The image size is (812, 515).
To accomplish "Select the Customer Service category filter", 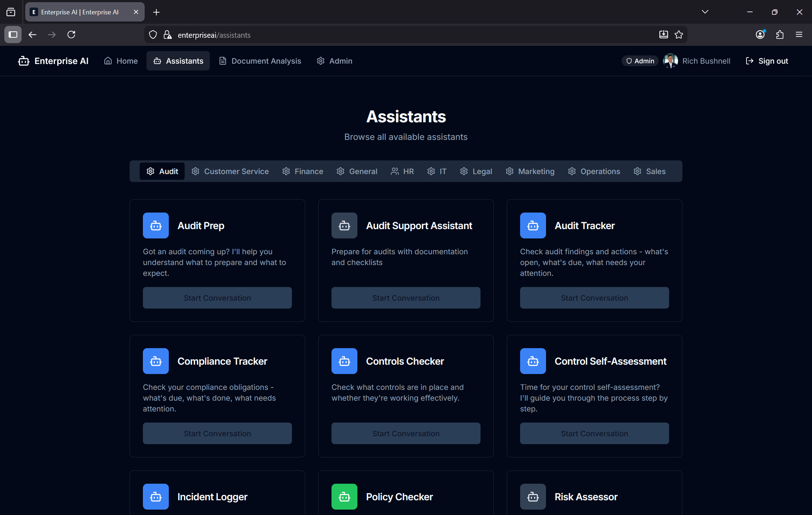I will point(236,171).
